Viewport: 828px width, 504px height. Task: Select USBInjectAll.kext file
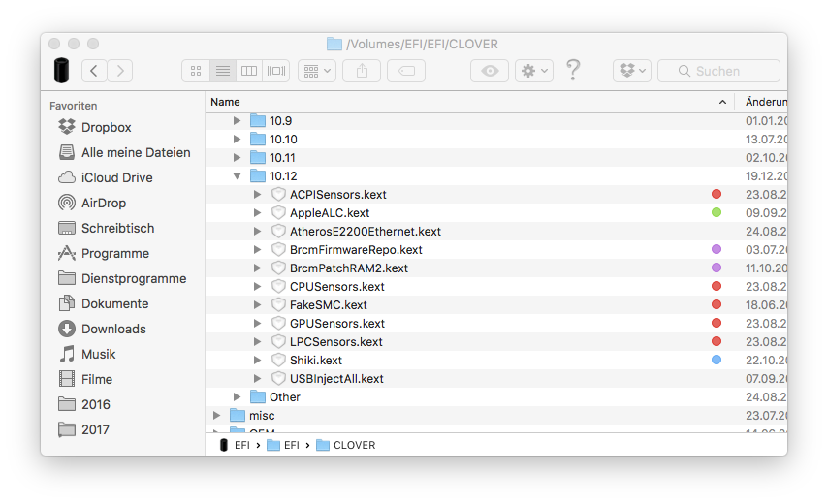[x=336, y=379]
